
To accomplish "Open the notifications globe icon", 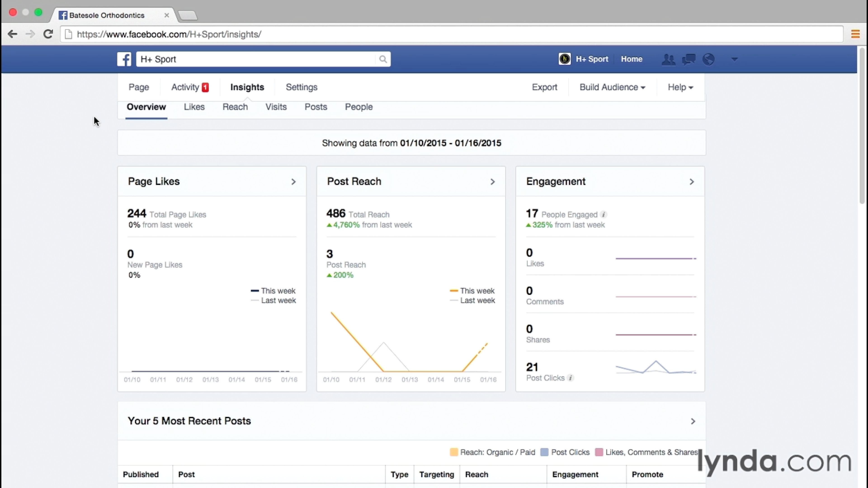I will click(x=708, y=59).
